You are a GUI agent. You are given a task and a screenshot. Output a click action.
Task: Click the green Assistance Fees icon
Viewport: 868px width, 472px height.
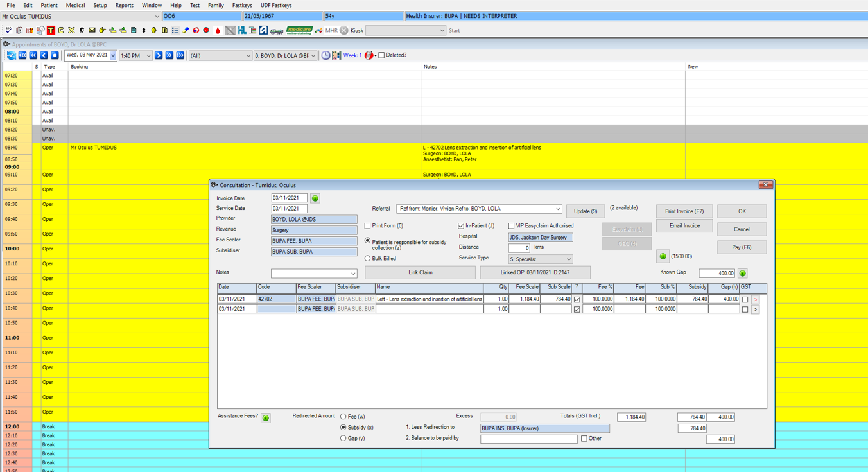[x=266, y=418]
